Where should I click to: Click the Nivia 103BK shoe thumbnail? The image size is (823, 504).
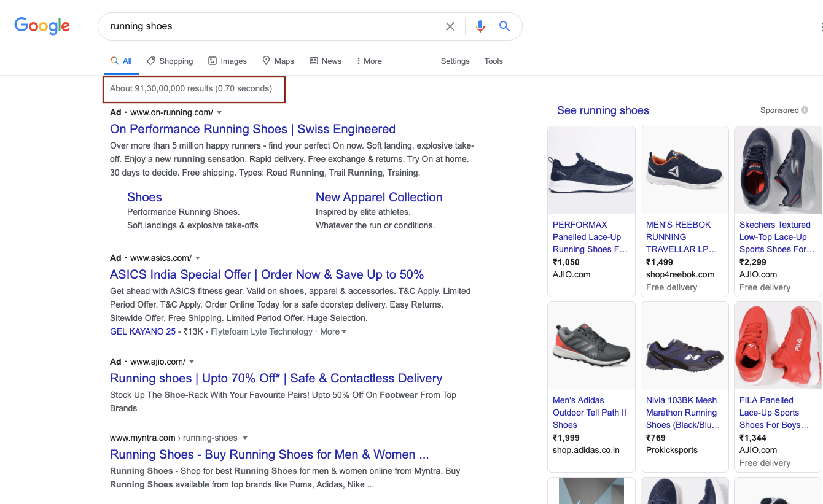[685, 346]
